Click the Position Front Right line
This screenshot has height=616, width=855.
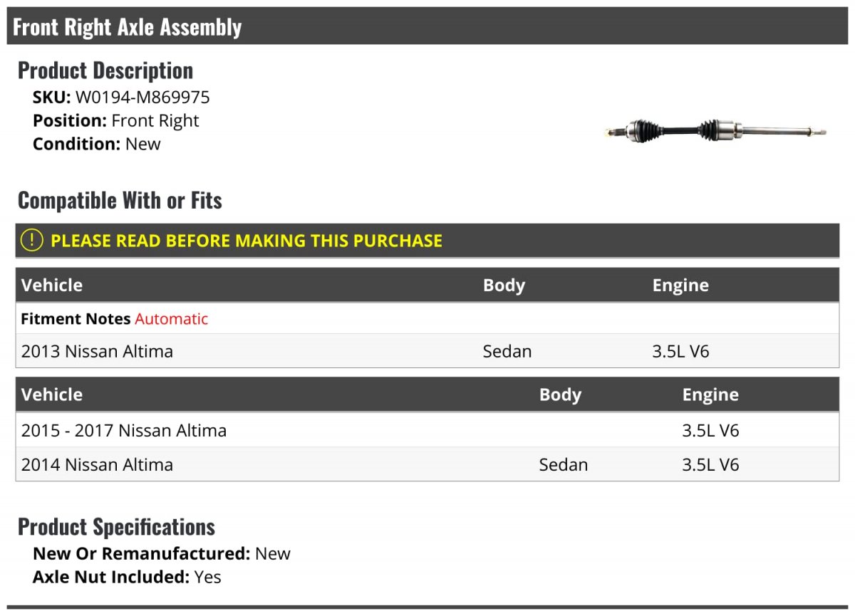point(116,121)
